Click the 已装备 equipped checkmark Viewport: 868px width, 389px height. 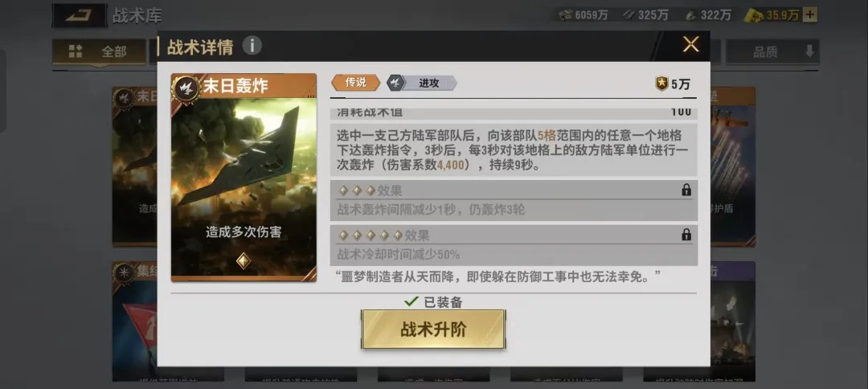tap(411, 301)
